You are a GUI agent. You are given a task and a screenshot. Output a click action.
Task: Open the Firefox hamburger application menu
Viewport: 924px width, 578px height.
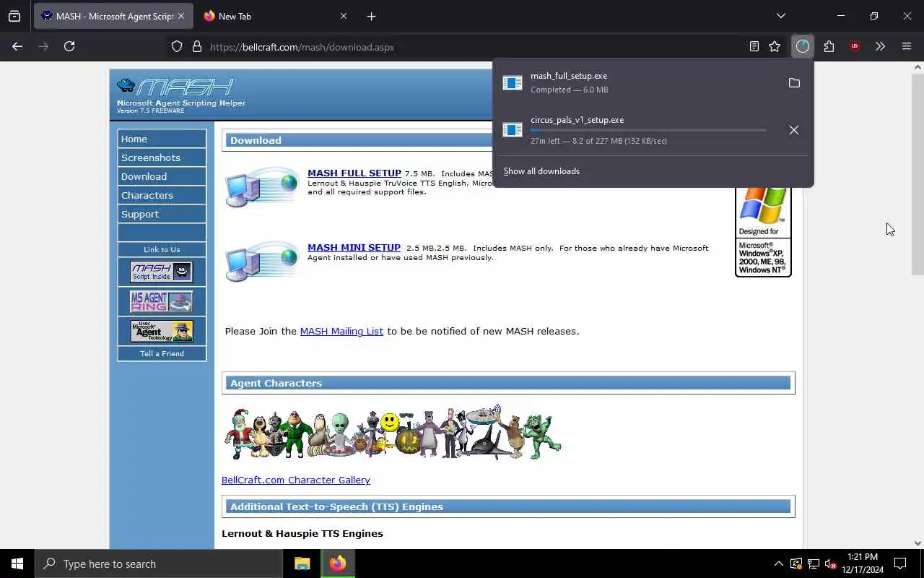907,46
